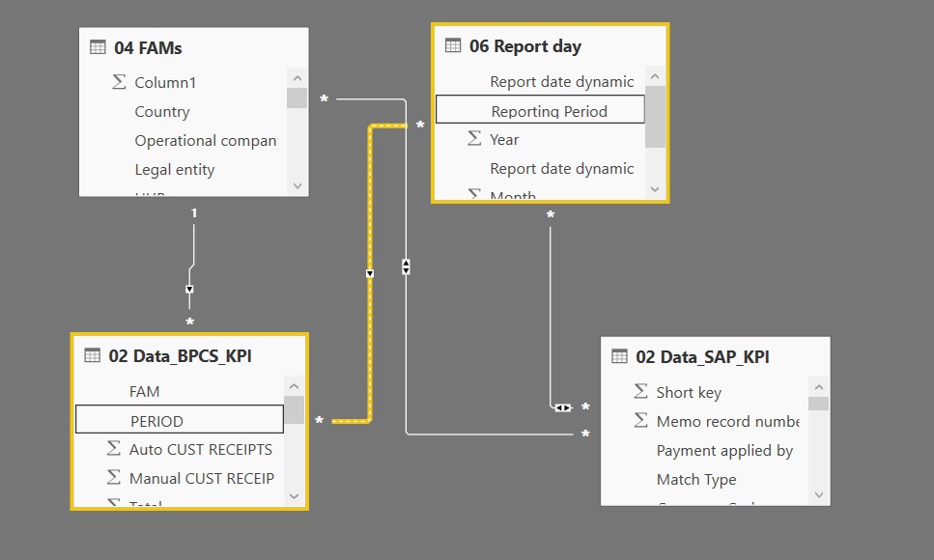934x560 pixels.
Task: Click scrollbar thumb in 02 Data_BPCS_KPI table
Action: [x=294, y=410]
